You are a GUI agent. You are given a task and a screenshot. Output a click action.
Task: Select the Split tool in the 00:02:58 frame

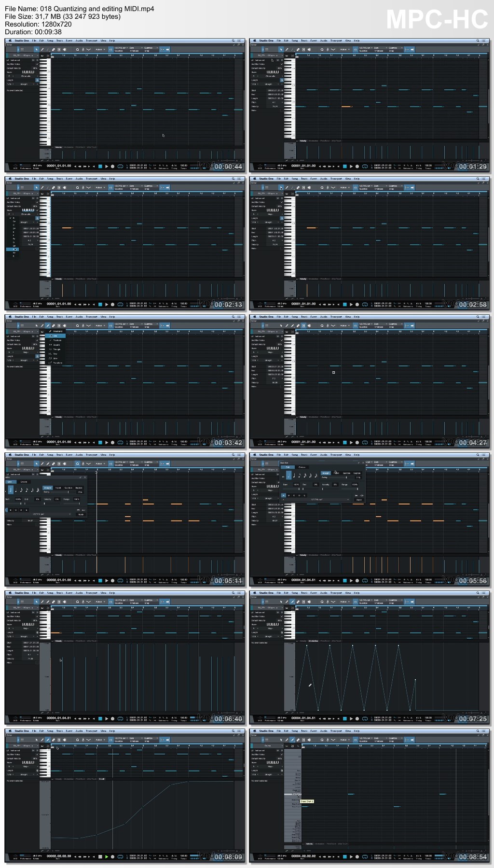287,187
